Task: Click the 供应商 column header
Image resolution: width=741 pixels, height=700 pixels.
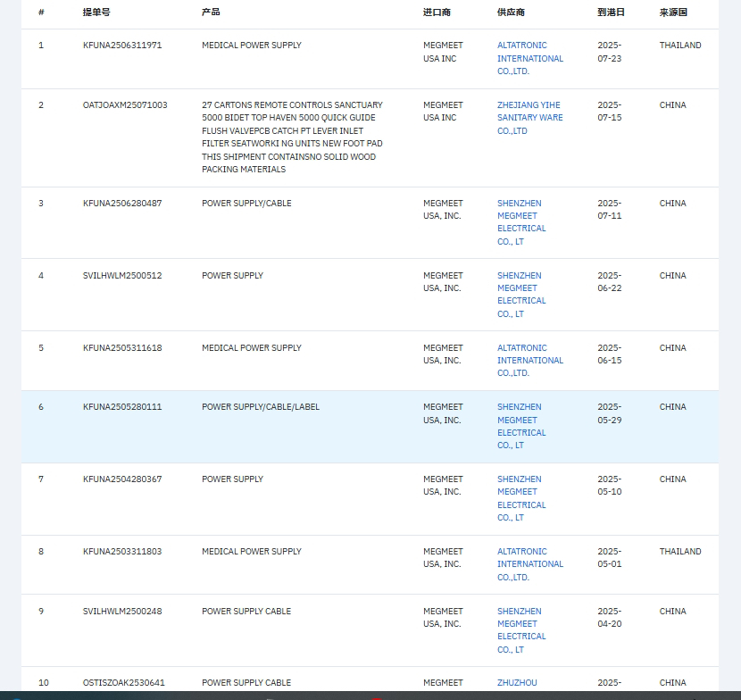Action: [511, 12]
